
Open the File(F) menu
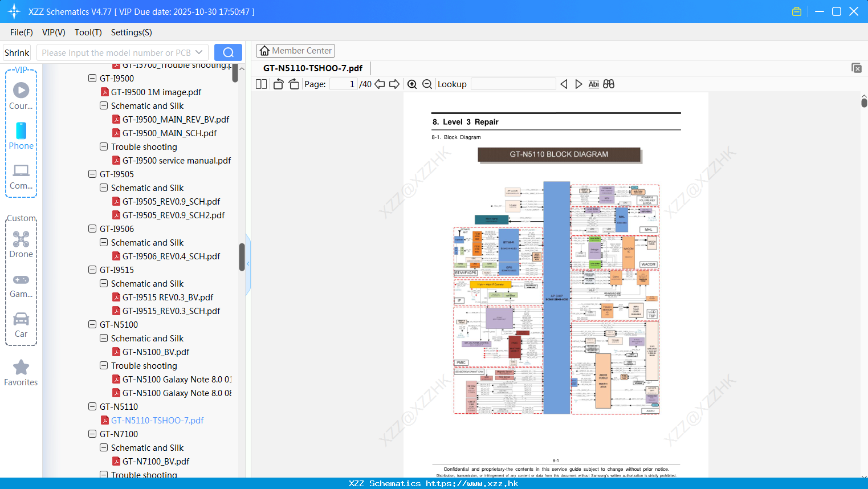point(22,32)
